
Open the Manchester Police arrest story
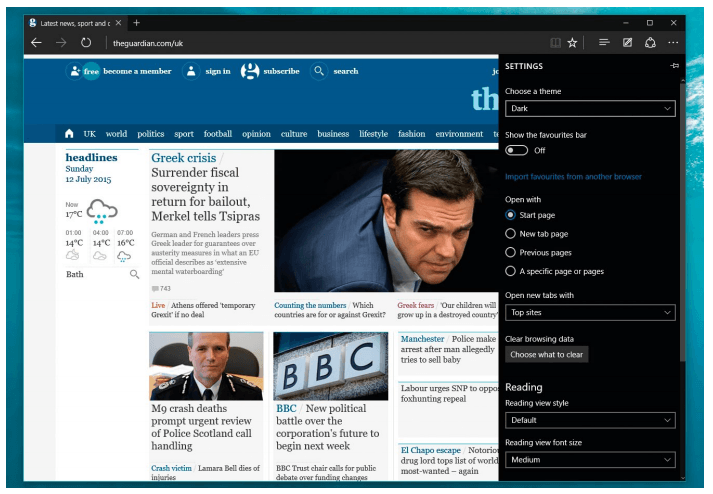(448, 349)
